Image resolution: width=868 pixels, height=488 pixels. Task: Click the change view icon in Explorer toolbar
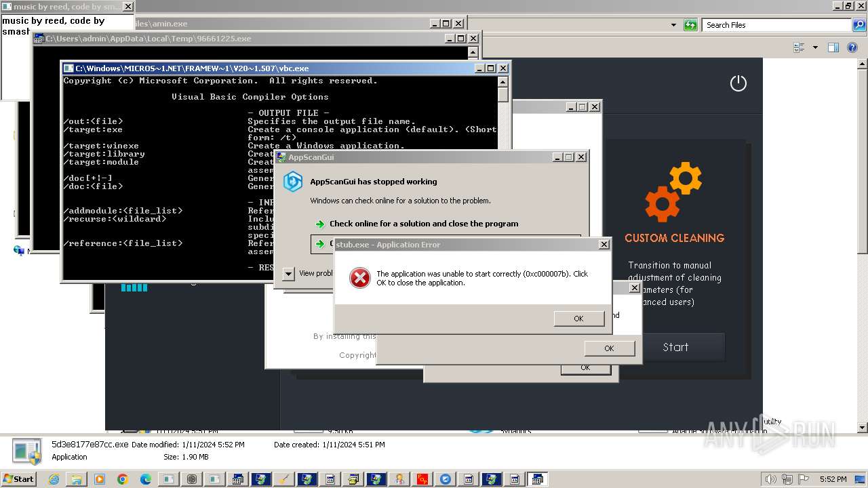click(799, 47)
